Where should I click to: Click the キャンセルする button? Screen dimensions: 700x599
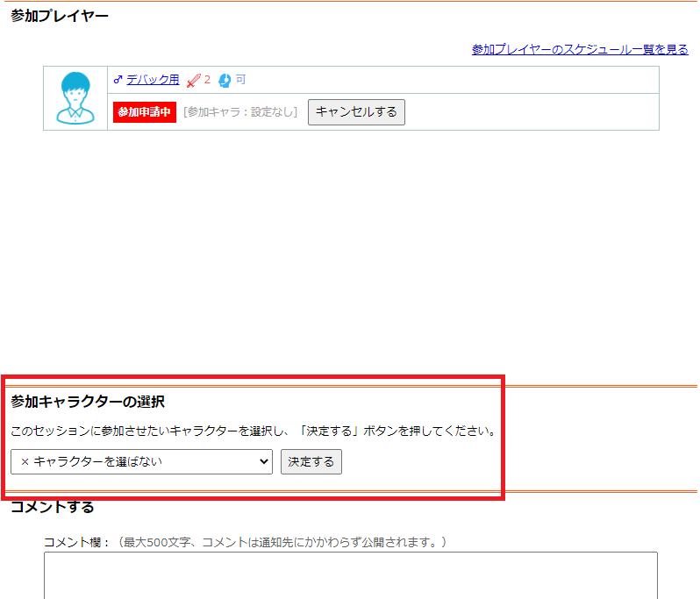[x=356, y=112]
